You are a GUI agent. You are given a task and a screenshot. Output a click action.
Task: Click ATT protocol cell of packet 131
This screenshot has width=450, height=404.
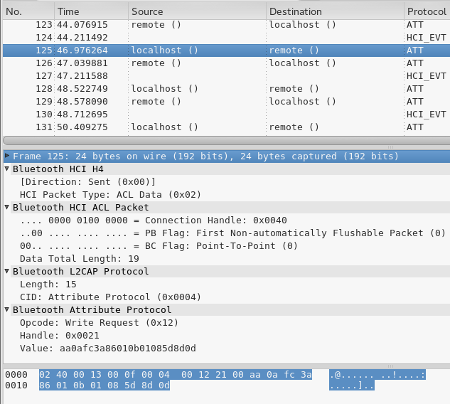pos(415,127)
